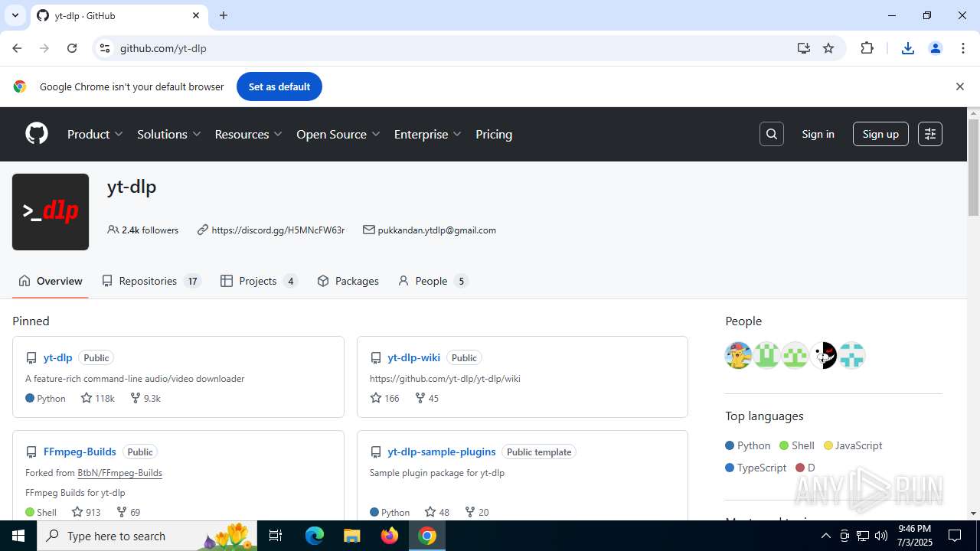This screenshot has height=551, width=980.
Task: Dismiss the default browser notification bar
Action: (x=959, y=86)
